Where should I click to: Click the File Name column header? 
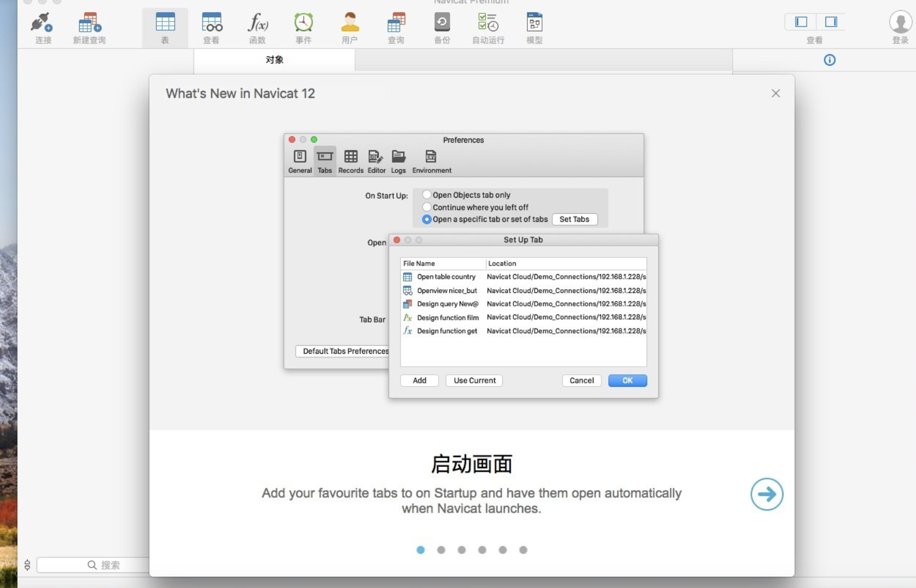tap(443, 263)
